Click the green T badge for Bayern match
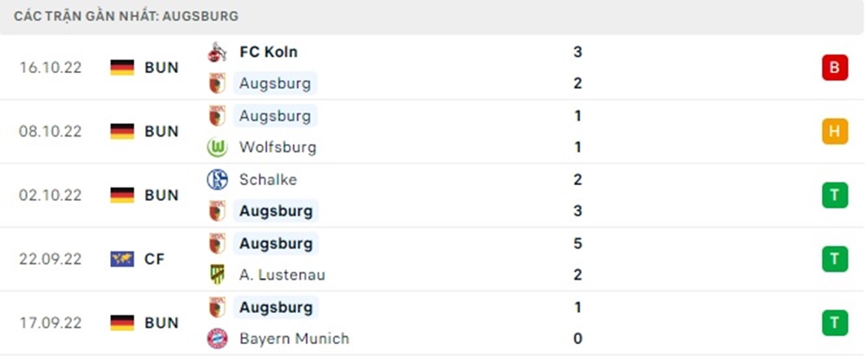This screenshot has width=868, height=357. click(x=834, y=322)
